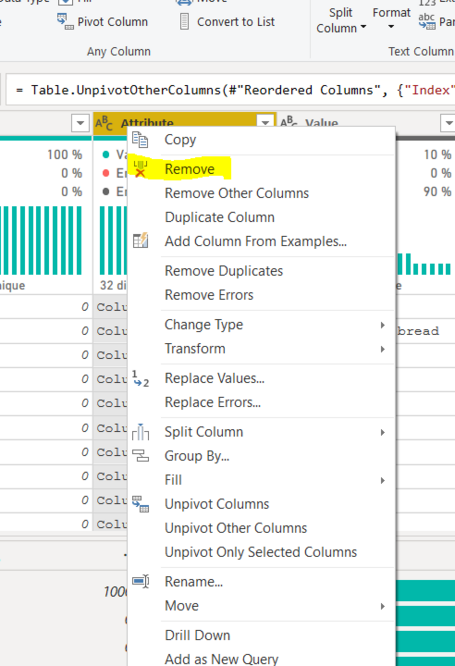Viewport: 455px width, 666px height.
Task: Select Rename… from context menu
Action: click(x=194, y=581)
